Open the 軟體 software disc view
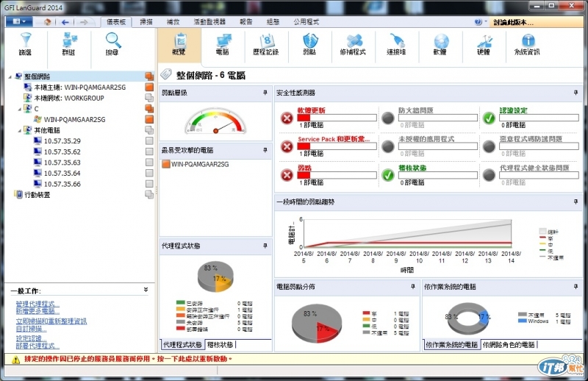This screenshot has height=381, width=588. [x=440, y=44]
